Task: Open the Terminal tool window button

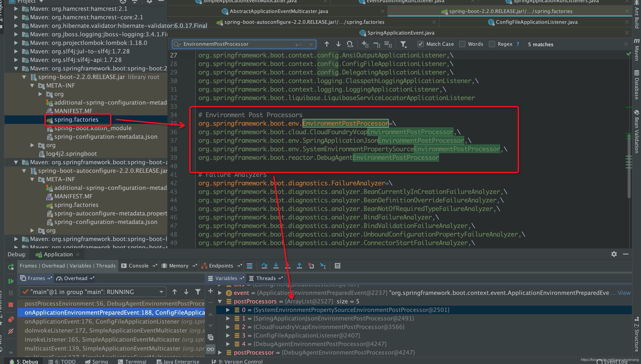Action: 135,362
